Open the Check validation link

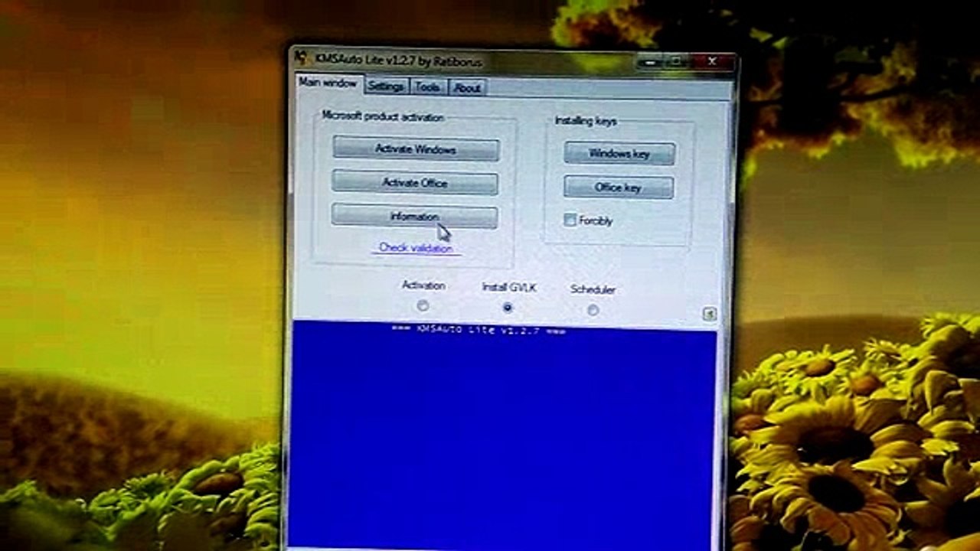[x=416, y=248]
